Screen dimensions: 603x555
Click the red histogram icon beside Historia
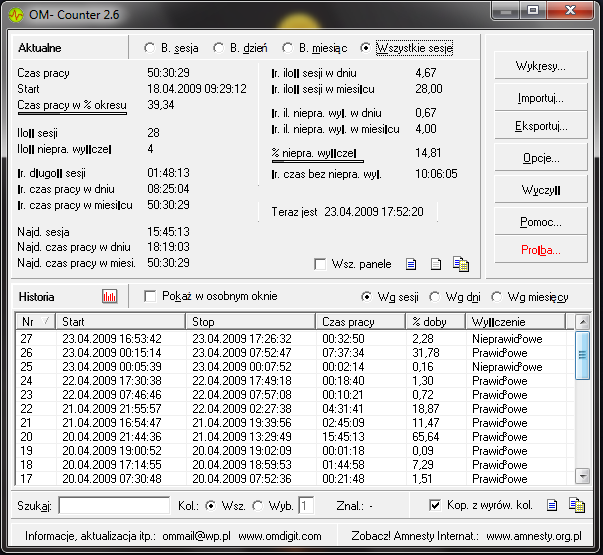pos(109,297)
